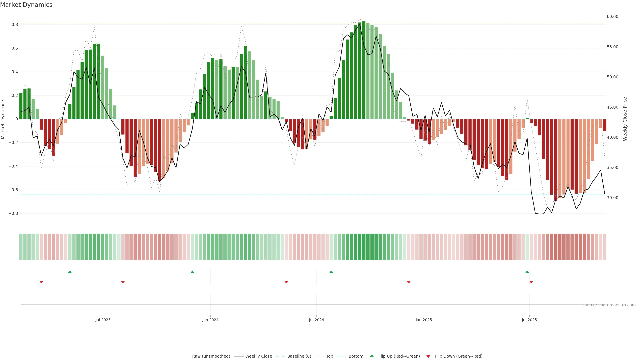Click the flip-up triangle just before Jul 2025

(x=527, y=272)
